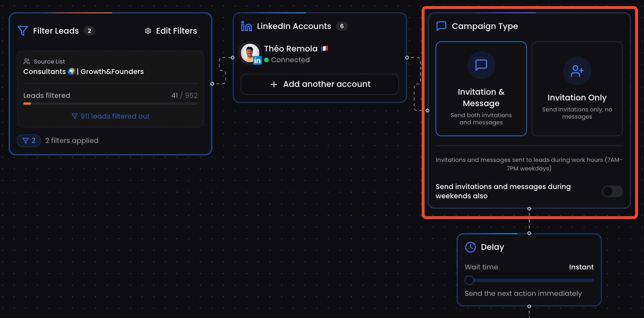Select the Invitation & Message campaign type
Screen dimensions: 644x318
(x=481, y=89)
